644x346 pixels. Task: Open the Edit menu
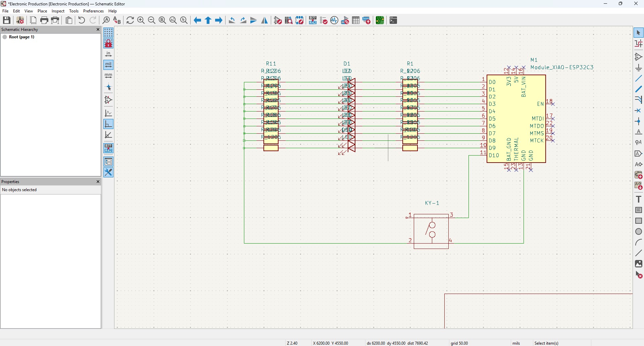[16, 11]
